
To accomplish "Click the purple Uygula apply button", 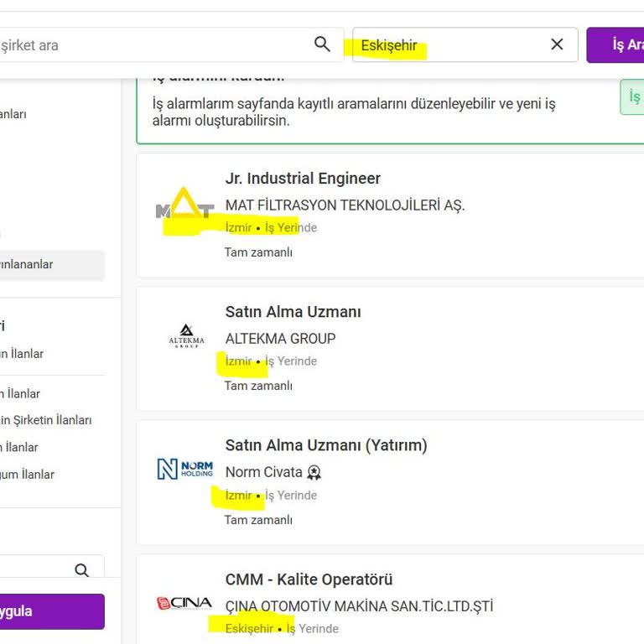I will (52, 611).
